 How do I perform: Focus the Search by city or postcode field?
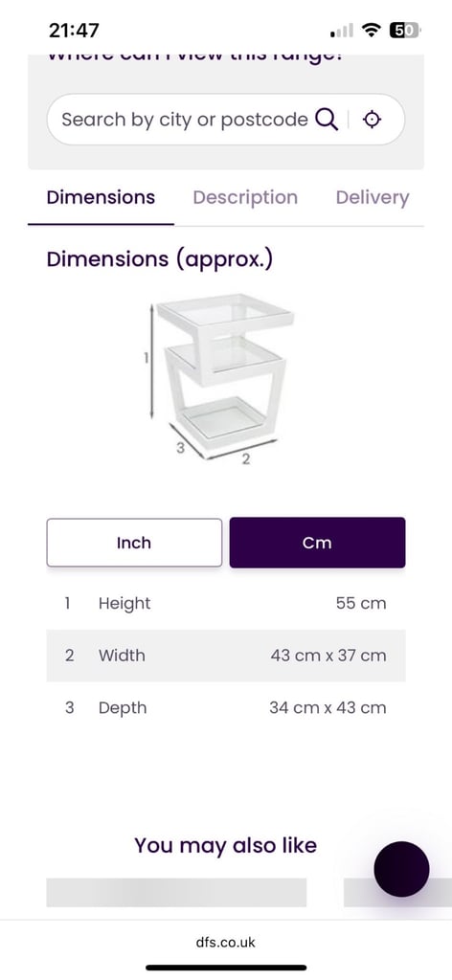click(x=185, y=120)
